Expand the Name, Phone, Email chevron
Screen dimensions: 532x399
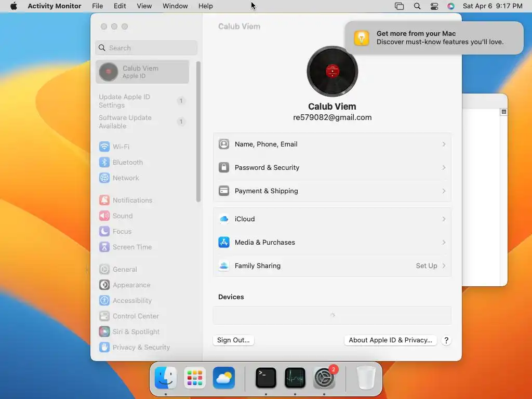(x=444, y=144)
